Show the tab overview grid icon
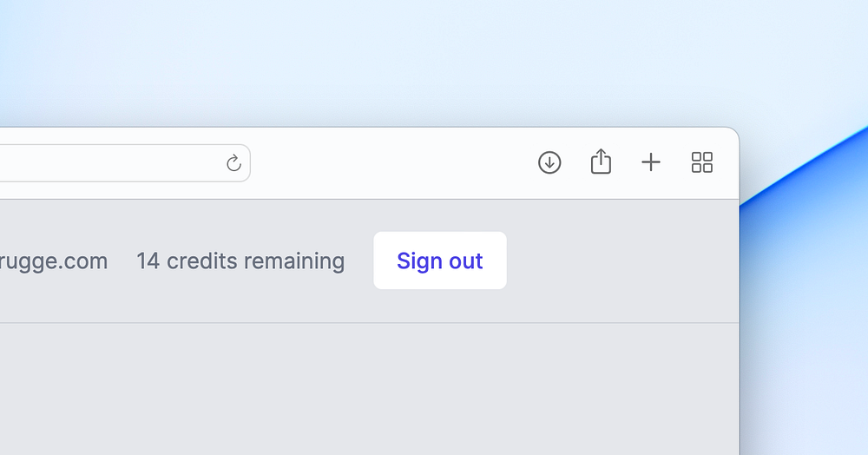This screenshot has width=868, height=455. [702, 162]
